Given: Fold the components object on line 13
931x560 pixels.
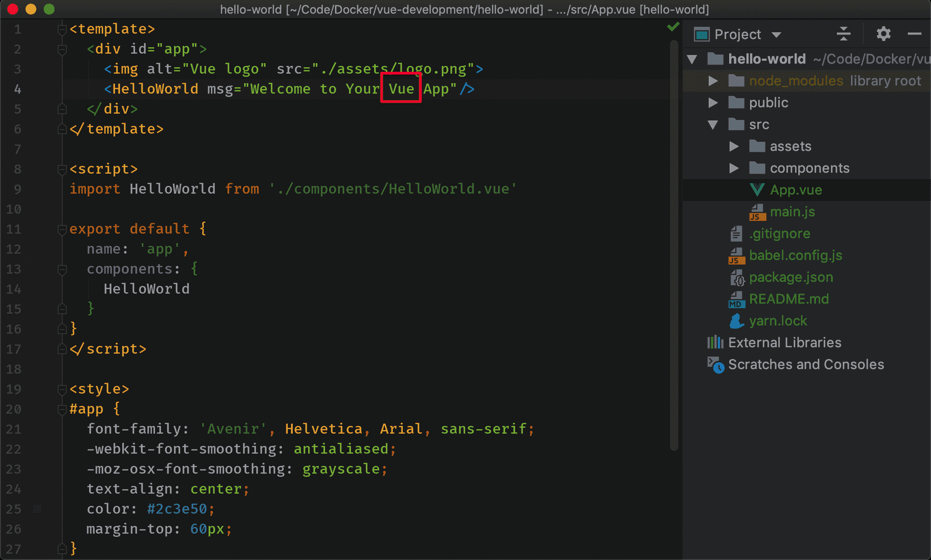Looking at the screenshot, I should click(x=62, y=270).
